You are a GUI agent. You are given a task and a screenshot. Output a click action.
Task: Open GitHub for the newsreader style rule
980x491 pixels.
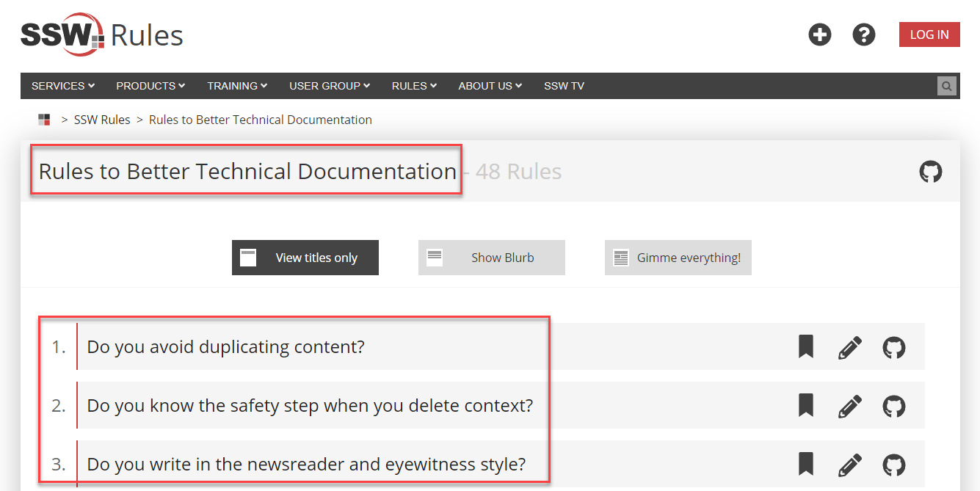(893, 465)
